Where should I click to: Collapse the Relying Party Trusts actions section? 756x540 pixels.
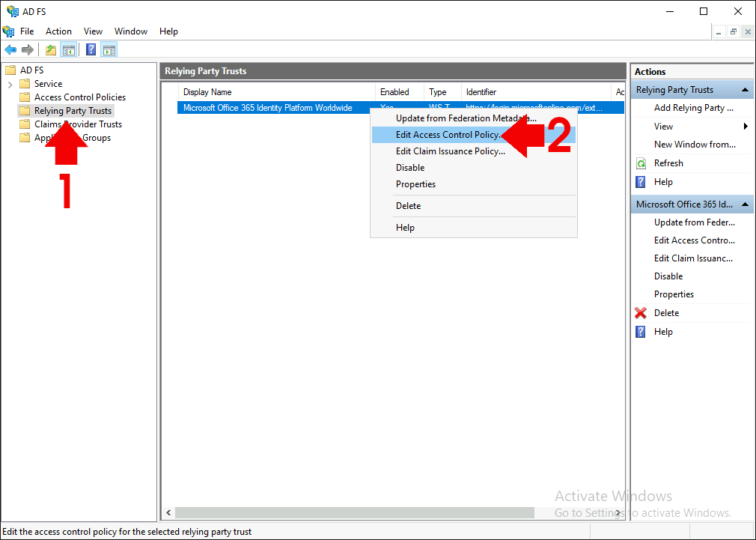(745, 90)
